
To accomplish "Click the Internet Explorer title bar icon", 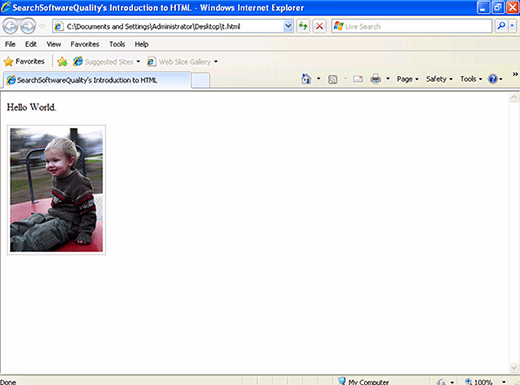I will click(x=6, y=7).
